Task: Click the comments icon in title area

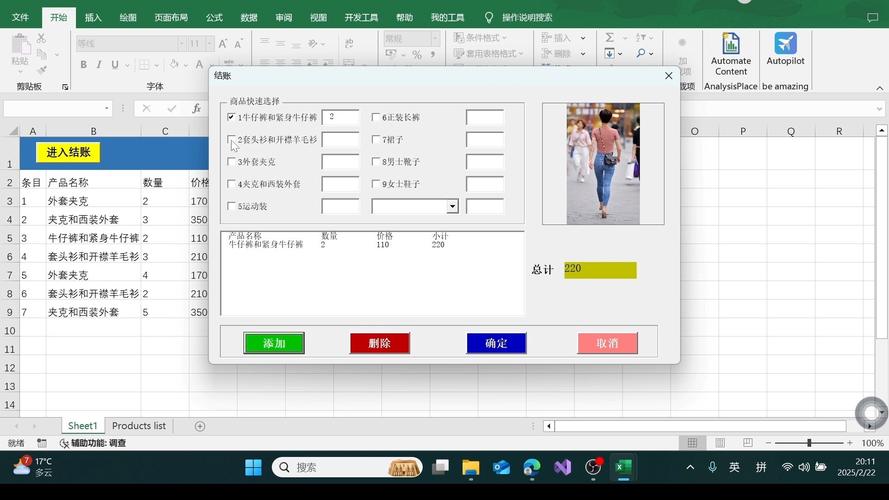Action: 873,18
